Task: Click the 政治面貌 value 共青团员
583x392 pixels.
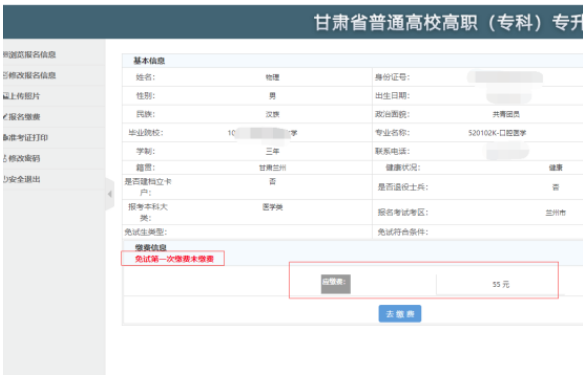Action: [x=506, y=115]
